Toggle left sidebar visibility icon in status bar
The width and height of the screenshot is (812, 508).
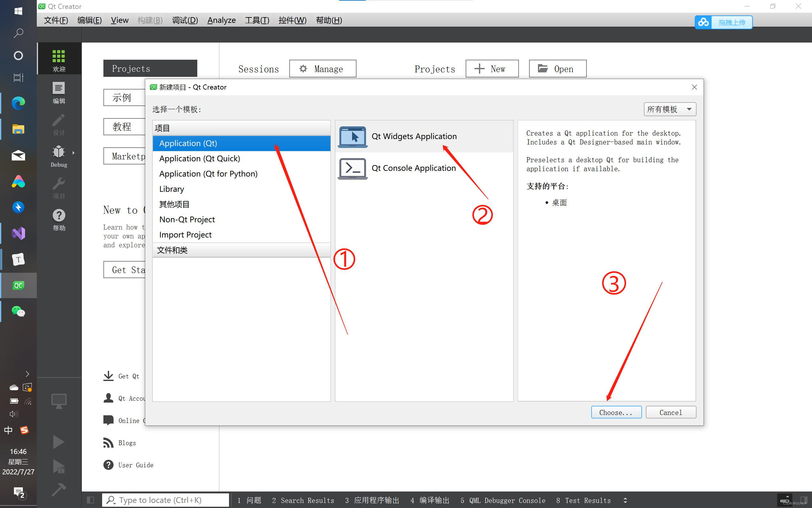[90, 500]
